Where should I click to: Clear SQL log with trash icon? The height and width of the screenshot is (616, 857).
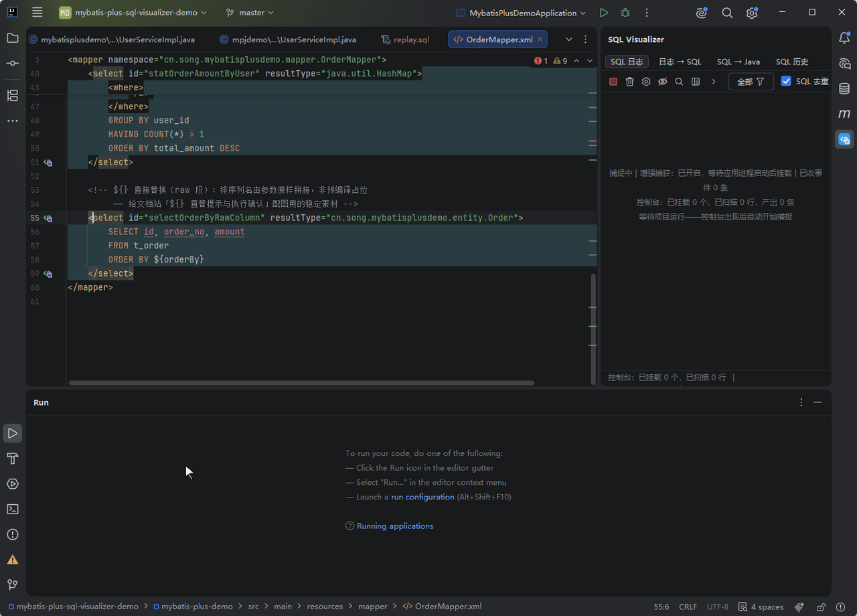[629, 82]
